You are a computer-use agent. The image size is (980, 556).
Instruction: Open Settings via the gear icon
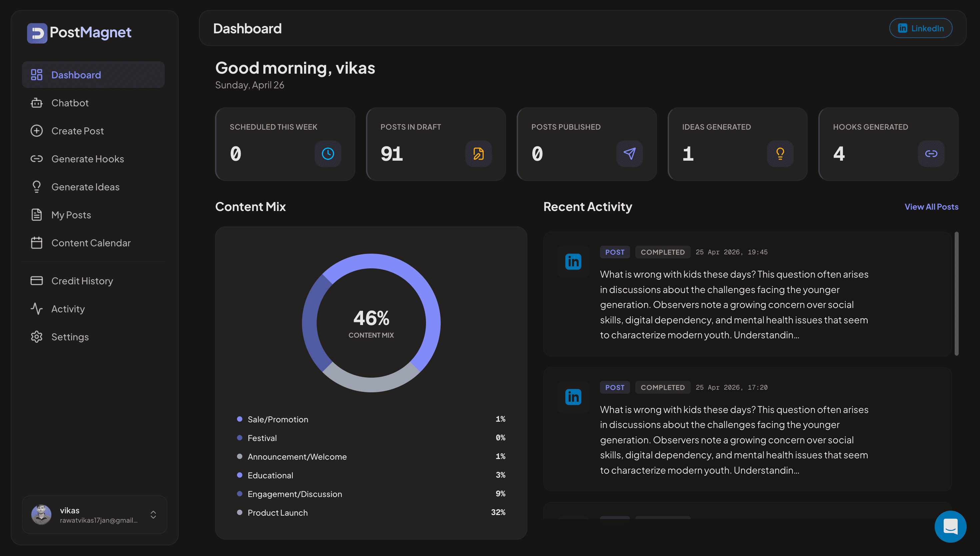coord(37,336)
